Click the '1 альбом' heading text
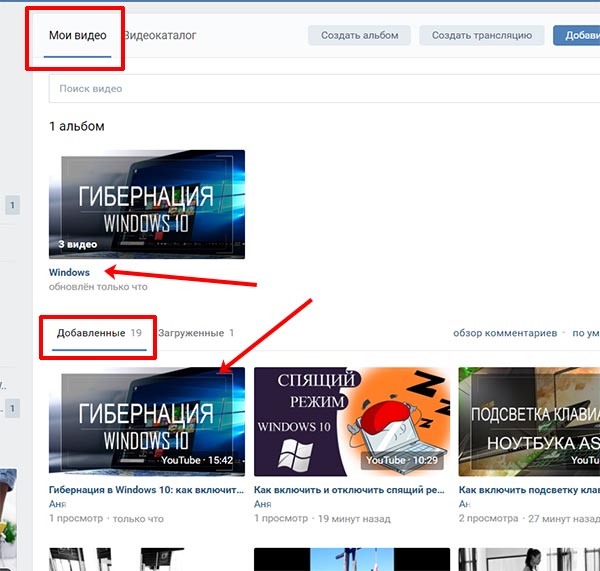600x571 pixels. point(77,126)
